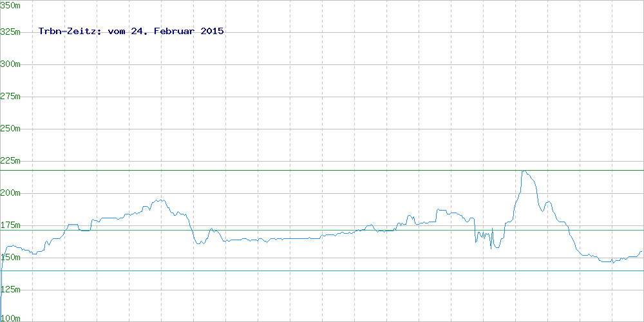Click the highest peak of the elevation line
The height and width of the screenshot is (322, 644).
click(x=524, y=171)
